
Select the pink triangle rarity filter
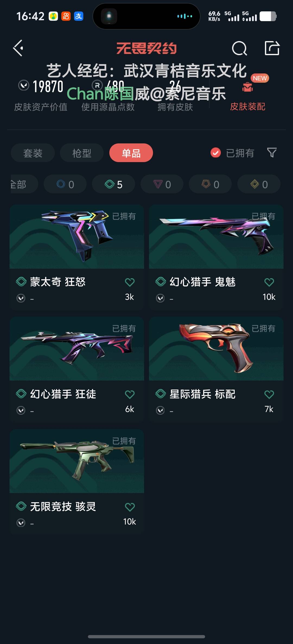click(162, 184)
